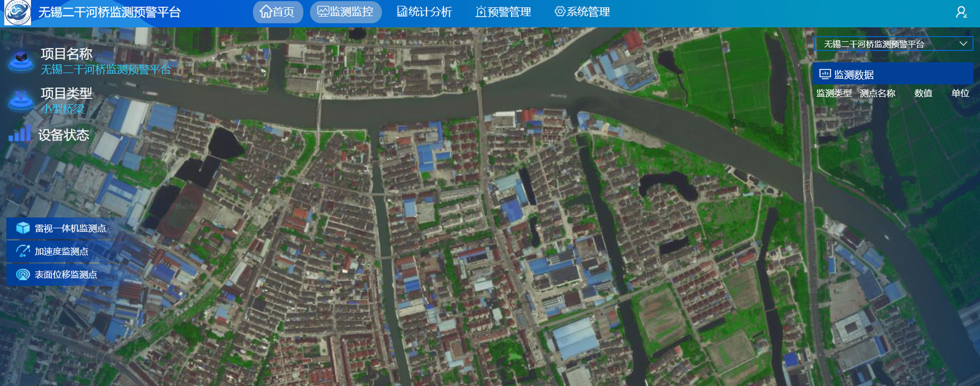Click the 单位 column header

(960, 93)
